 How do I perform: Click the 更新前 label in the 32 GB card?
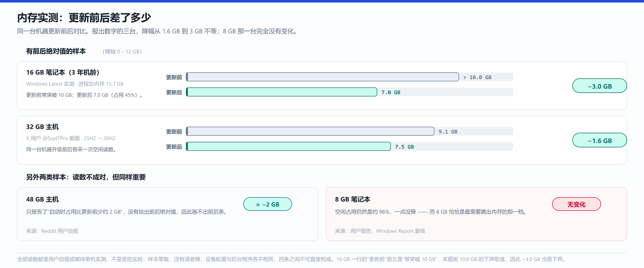174,132
